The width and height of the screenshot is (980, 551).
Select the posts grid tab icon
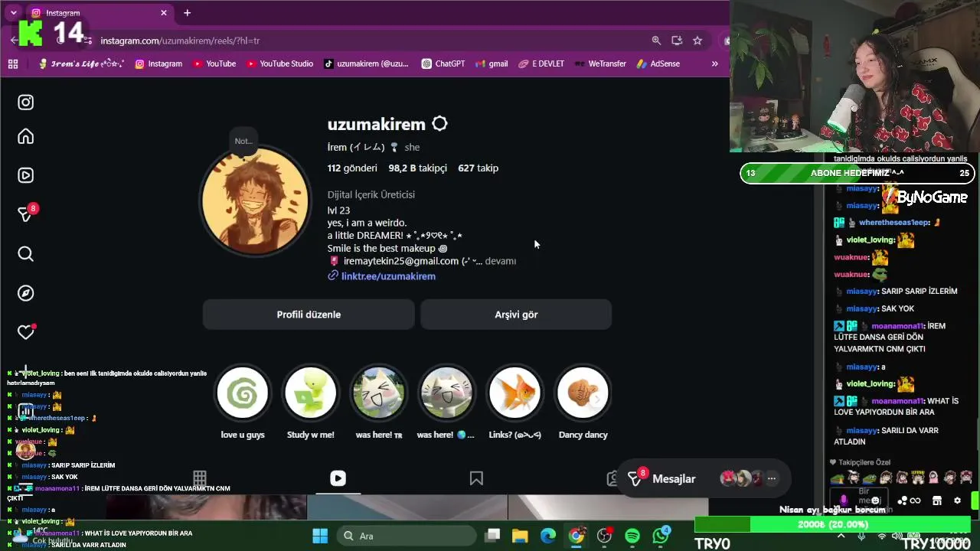[200, 478]
